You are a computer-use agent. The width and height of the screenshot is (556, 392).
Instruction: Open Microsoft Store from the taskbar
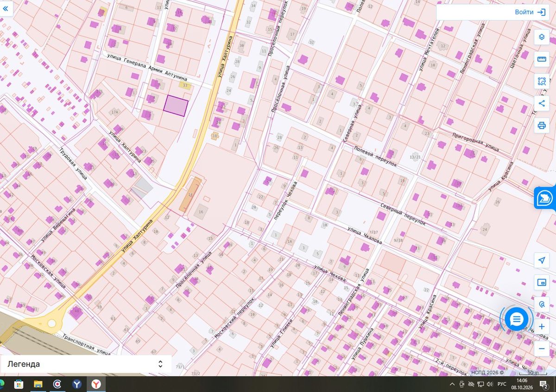click(x=19, y=384)
